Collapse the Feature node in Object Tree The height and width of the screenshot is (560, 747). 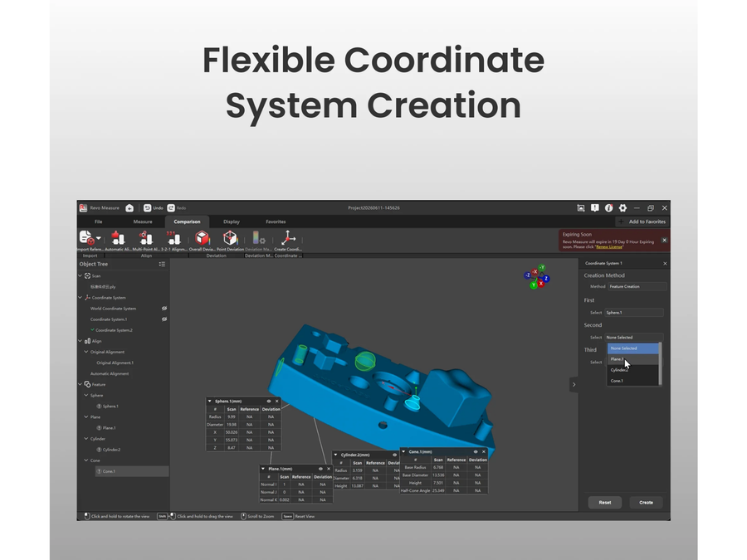pyautogui.click(x=80, y=384)
